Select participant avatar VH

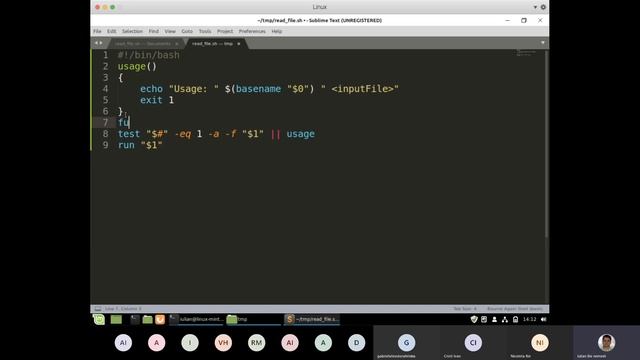(x=223, y=342)
